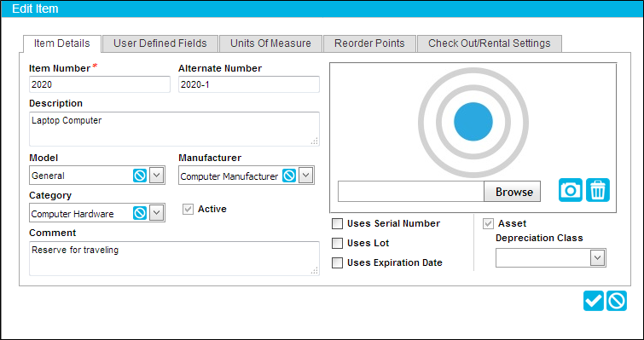Clear the Manufacturer field selection icon

point(289,176)
